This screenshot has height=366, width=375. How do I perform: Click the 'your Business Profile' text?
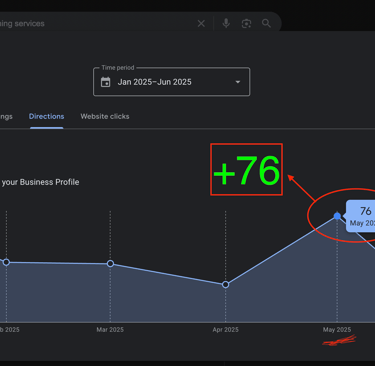[40, 182]
